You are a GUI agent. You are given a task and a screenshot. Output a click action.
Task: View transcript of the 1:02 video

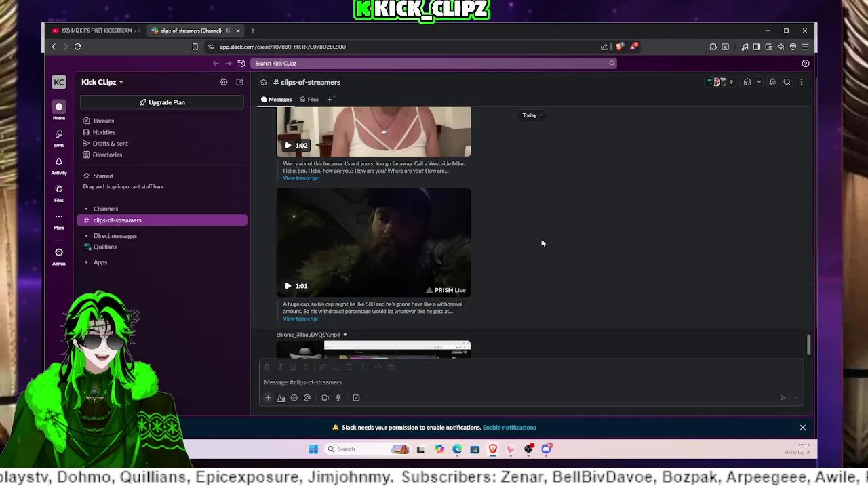(x=300, y=178)
